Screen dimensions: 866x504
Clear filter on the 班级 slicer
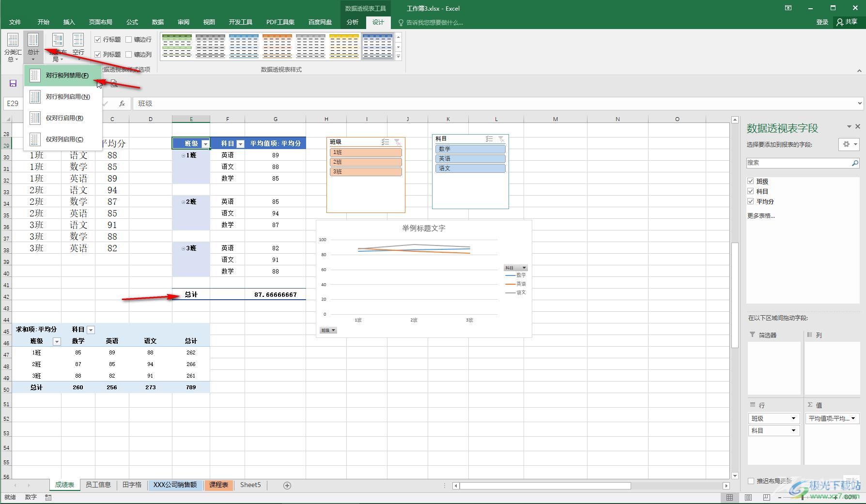coord(397,142)
